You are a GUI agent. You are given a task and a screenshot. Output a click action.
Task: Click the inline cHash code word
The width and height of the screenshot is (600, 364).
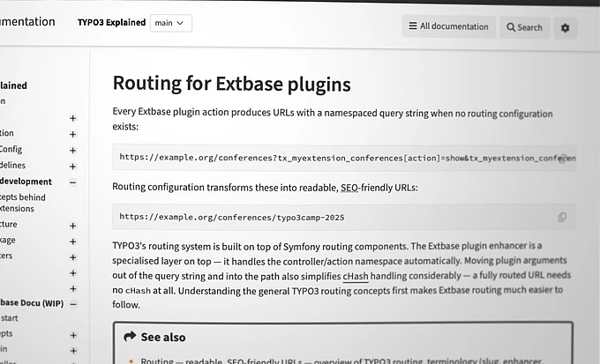(139, 291)
